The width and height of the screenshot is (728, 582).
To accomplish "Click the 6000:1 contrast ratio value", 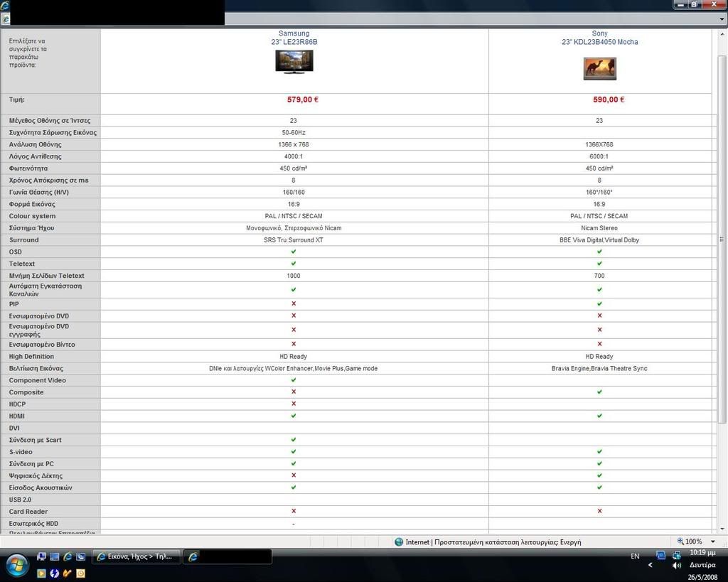I will pyautogui.click(x=599, y=156).
